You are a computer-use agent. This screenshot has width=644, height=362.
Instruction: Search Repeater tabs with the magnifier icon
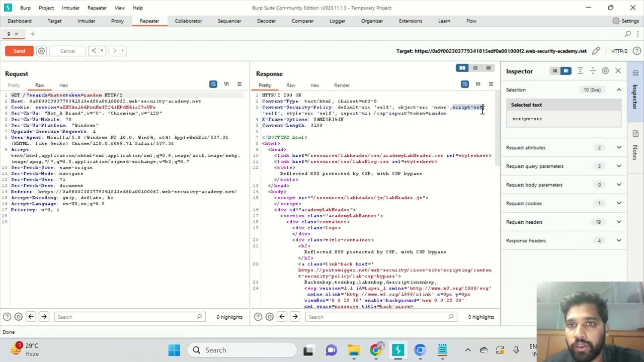[x=627, y=34]
